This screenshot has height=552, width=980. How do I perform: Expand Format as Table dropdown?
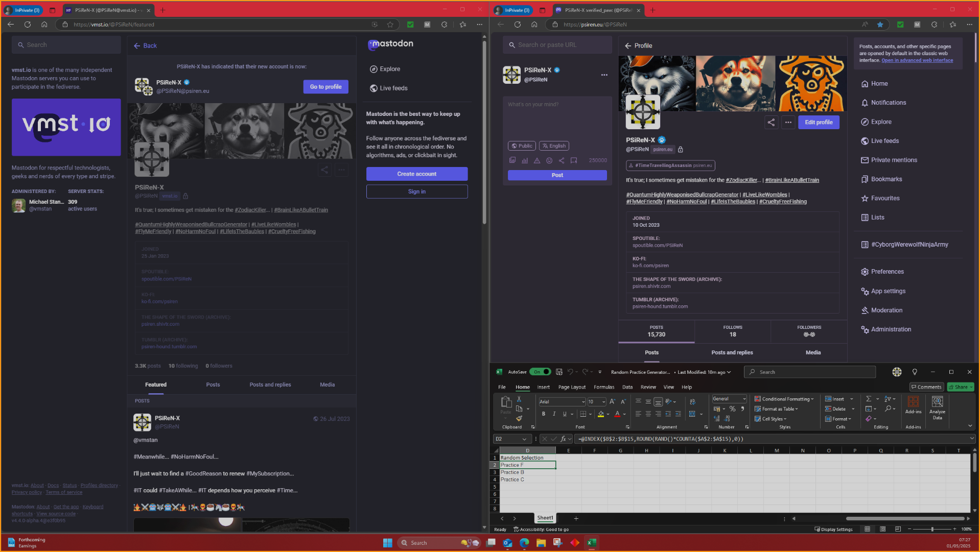pyautogui.click(x=776, y=409)
